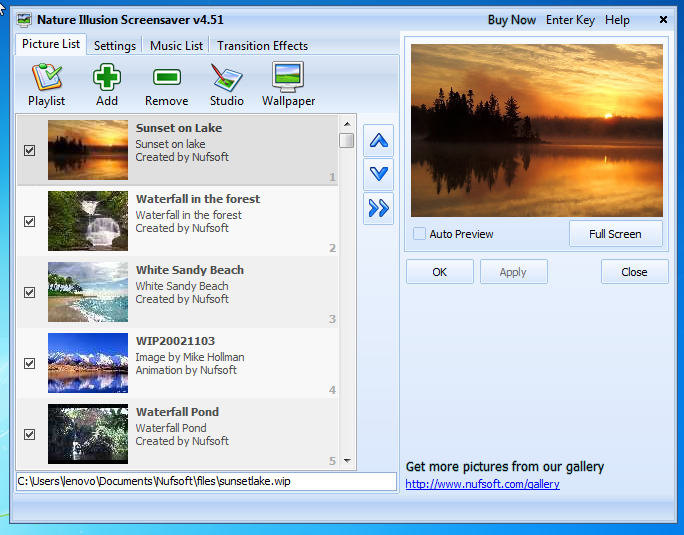Click the "Waterfall Pond" bold title
Screen dimensions: 684x535
point(177,412)
